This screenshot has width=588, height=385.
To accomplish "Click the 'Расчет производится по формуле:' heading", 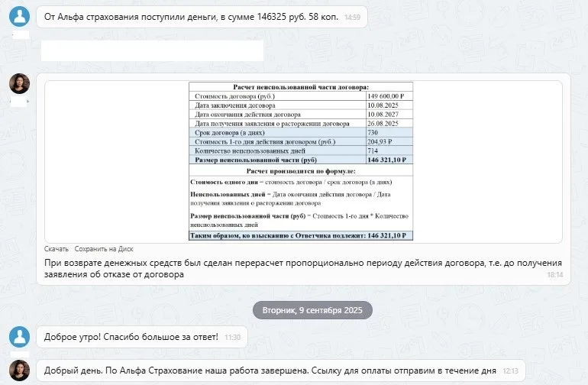I will click(x=301, y=171).
